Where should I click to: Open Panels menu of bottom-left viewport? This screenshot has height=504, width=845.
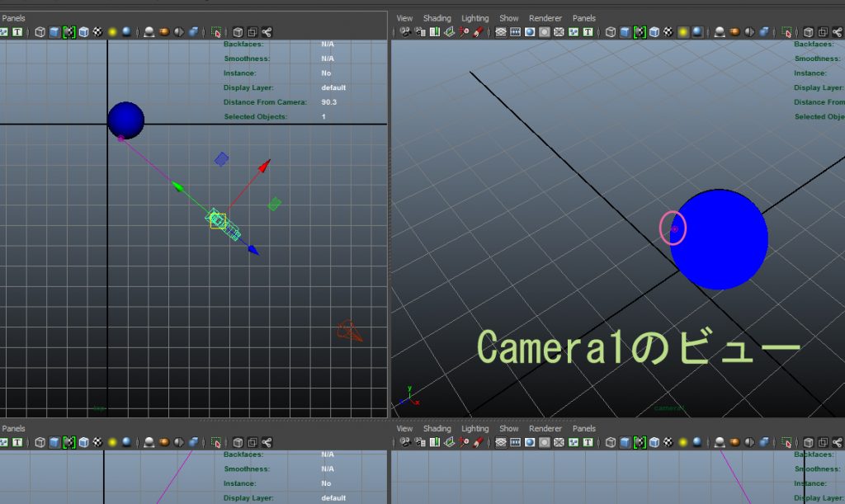pyautogui.click(x=13, y=429)
